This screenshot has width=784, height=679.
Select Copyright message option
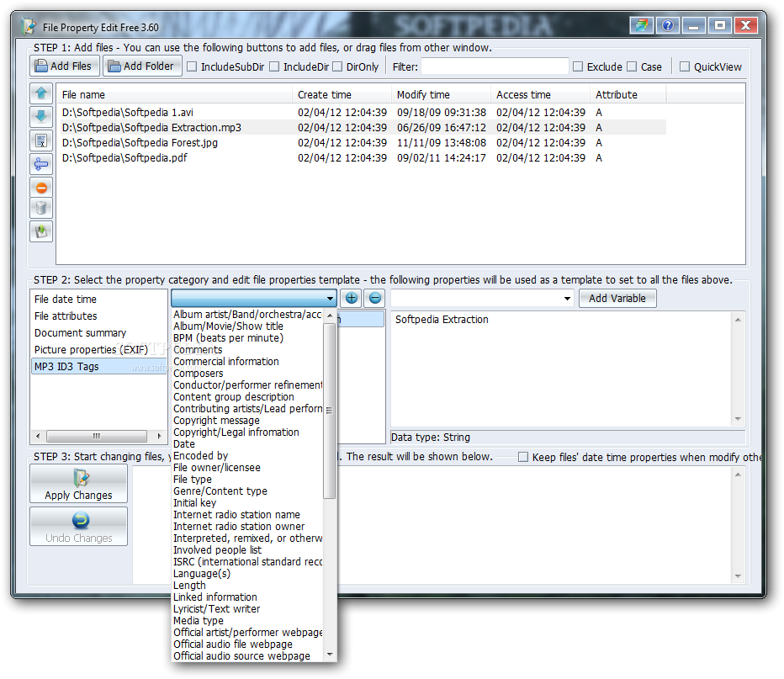point(247,421)
